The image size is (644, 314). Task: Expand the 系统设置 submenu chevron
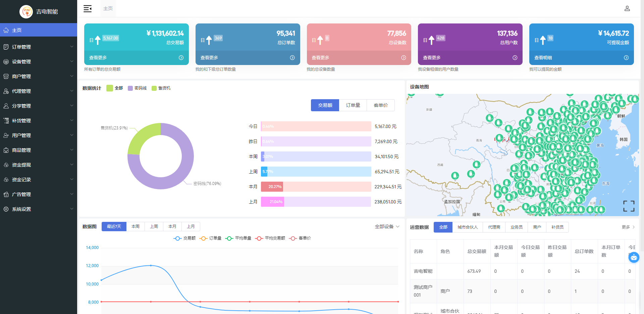(72, 209)
